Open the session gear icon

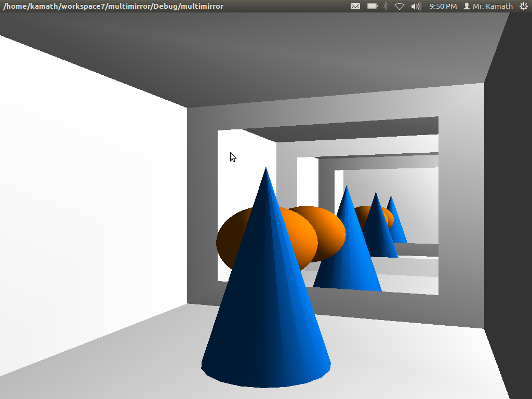525,6
